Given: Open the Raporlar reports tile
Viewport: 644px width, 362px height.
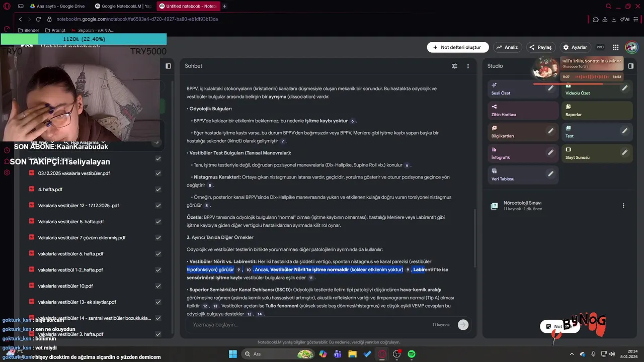Looking at the screenshot, I should pos(597,110).
